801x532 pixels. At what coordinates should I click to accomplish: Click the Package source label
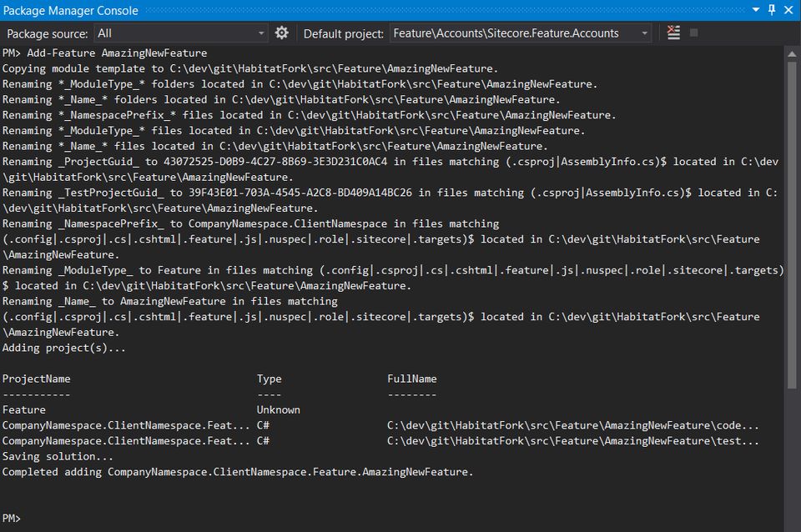tap(47, 33)
